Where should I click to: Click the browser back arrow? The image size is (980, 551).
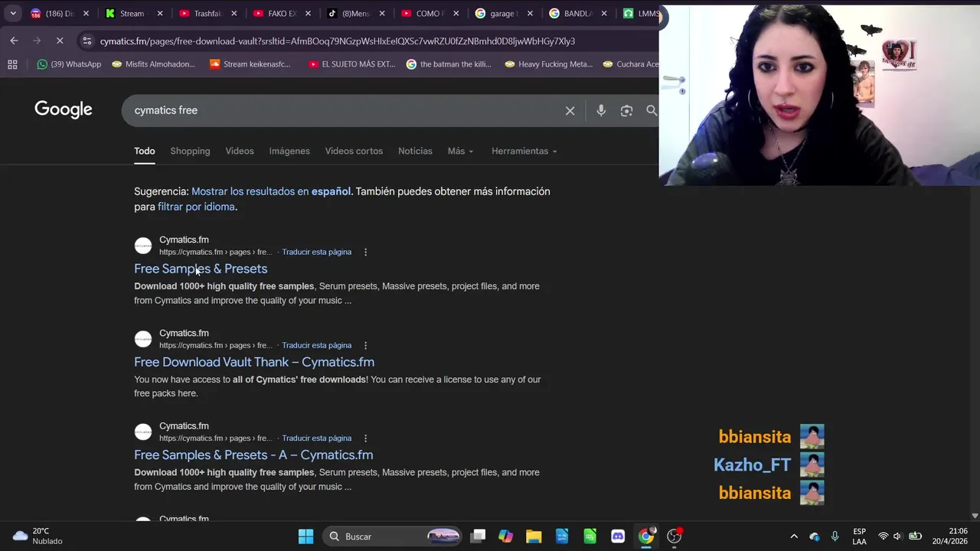point(14,41)
